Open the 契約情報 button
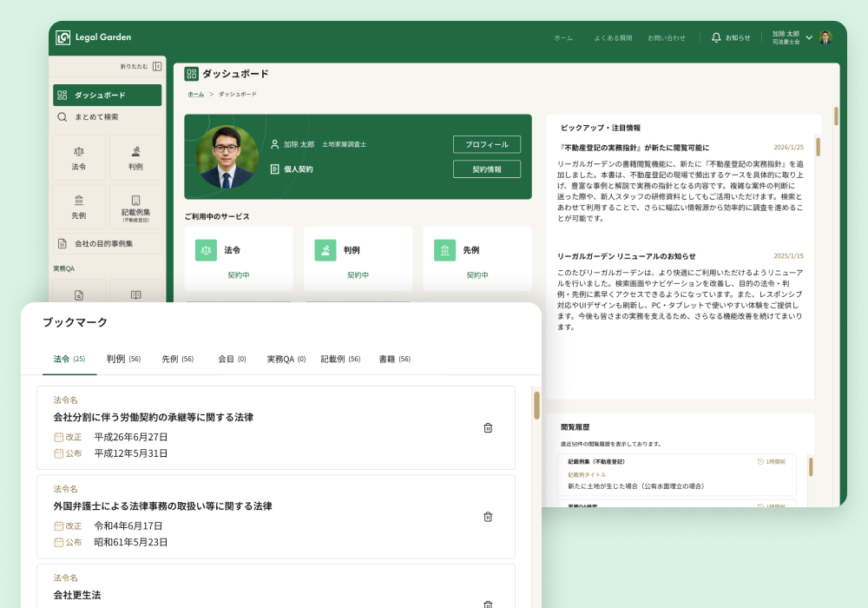868x608 pixels. pos(487,169)
